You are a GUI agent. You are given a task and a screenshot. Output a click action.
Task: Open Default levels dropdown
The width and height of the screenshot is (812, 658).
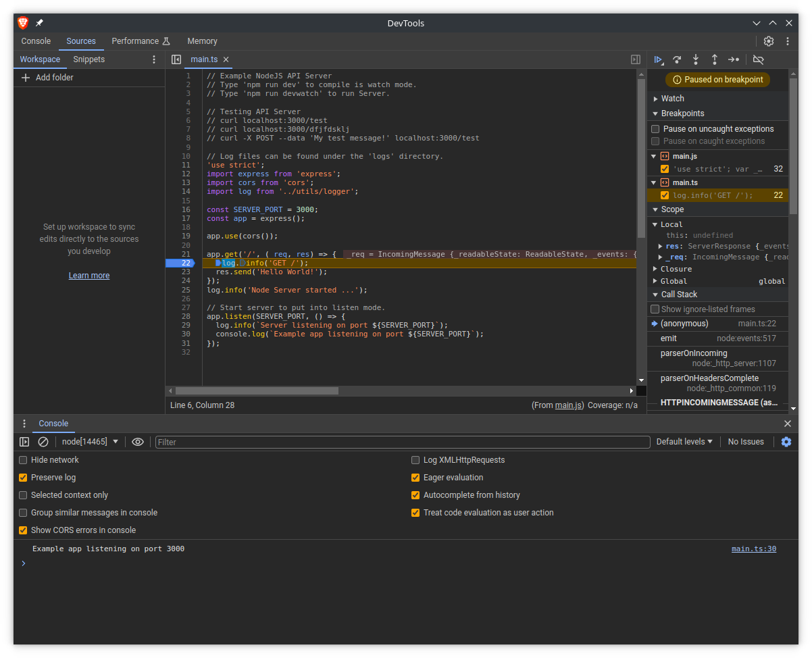[x=684, y=442]
